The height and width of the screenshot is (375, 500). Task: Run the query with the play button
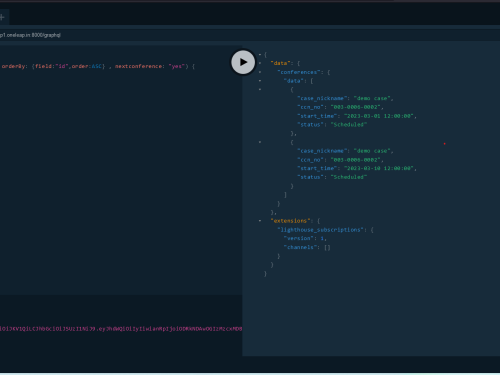click(x=243, y=62)
